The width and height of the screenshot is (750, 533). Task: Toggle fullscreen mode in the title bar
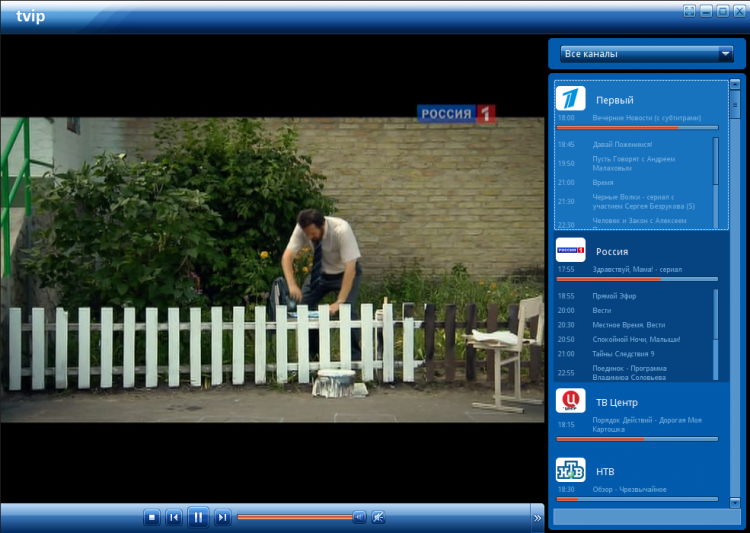(x=689, y=11)
